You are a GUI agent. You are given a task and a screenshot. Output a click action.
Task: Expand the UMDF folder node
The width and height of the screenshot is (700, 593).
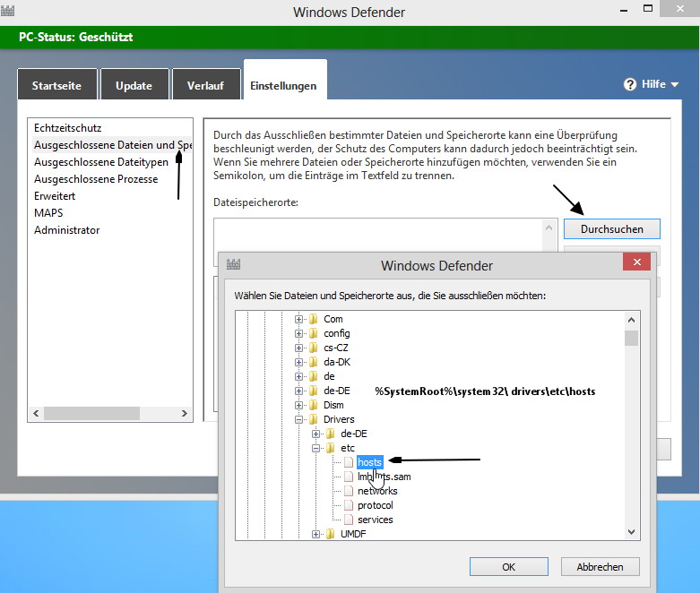coord(315,534)
